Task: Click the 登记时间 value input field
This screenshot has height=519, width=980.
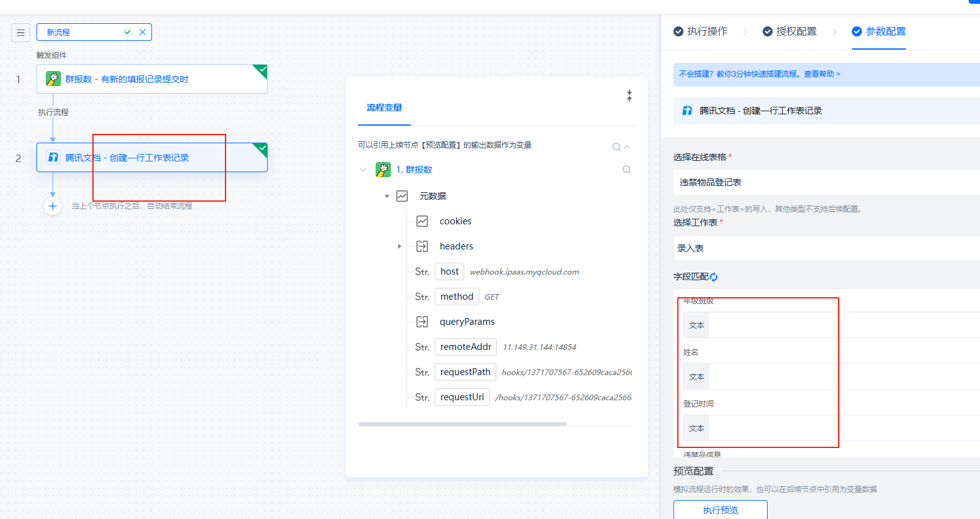Action: 845,429
